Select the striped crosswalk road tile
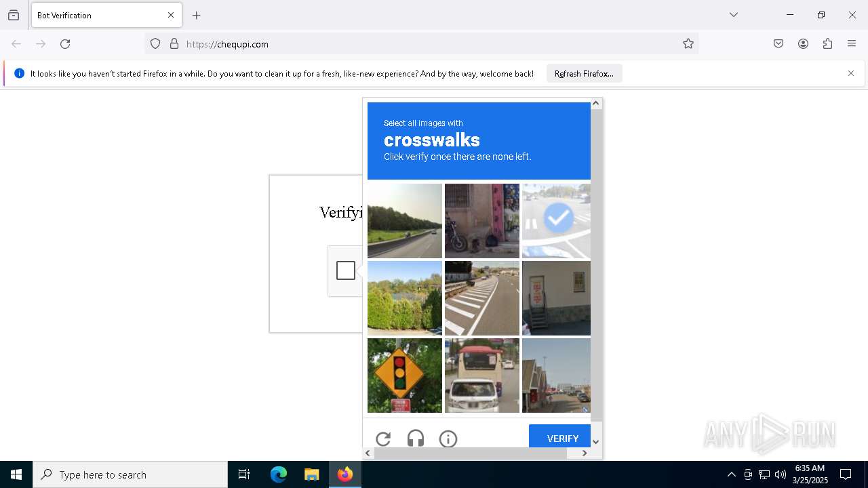 point(482,298)
